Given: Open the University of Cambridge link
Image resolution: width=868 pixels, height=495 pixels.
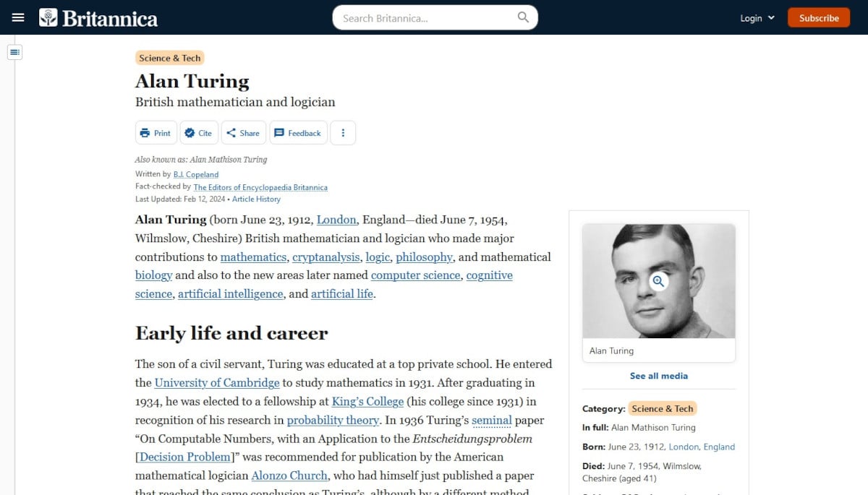Looking at the screenshot, I should click(216, 382).
